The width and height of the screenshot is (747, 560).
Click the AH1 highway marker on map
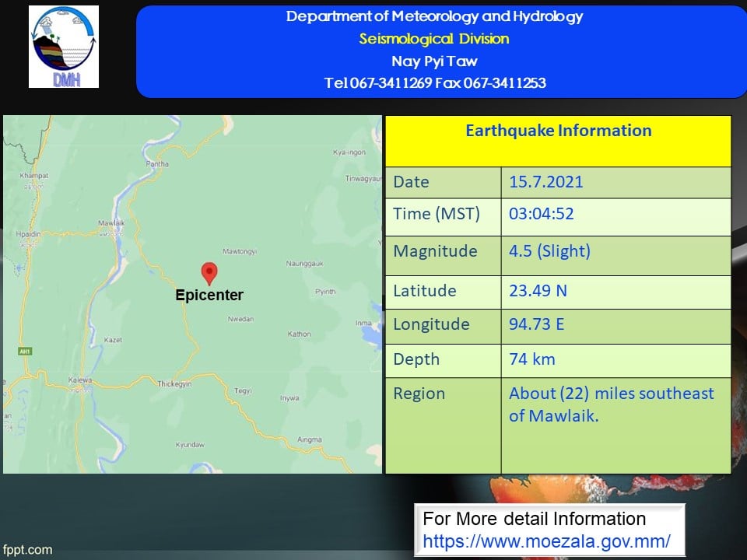[25, 352]
